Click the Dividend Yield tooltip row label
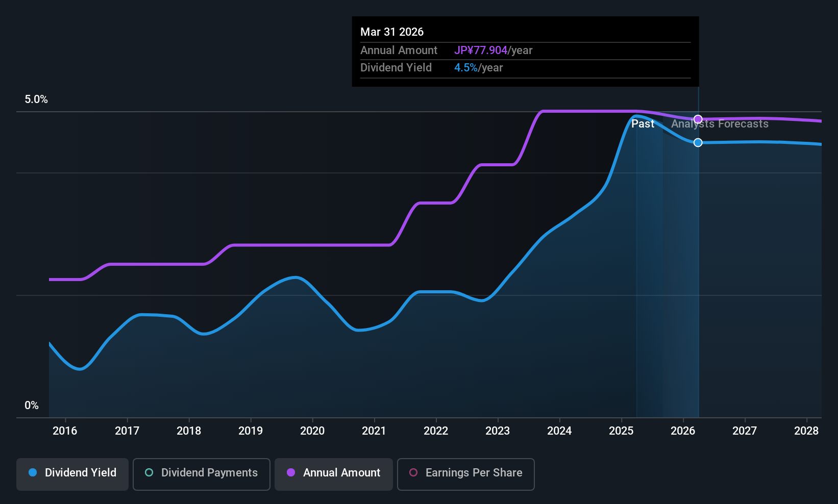The height and width of the screenshot is (504, 838). tap(396, 68)
